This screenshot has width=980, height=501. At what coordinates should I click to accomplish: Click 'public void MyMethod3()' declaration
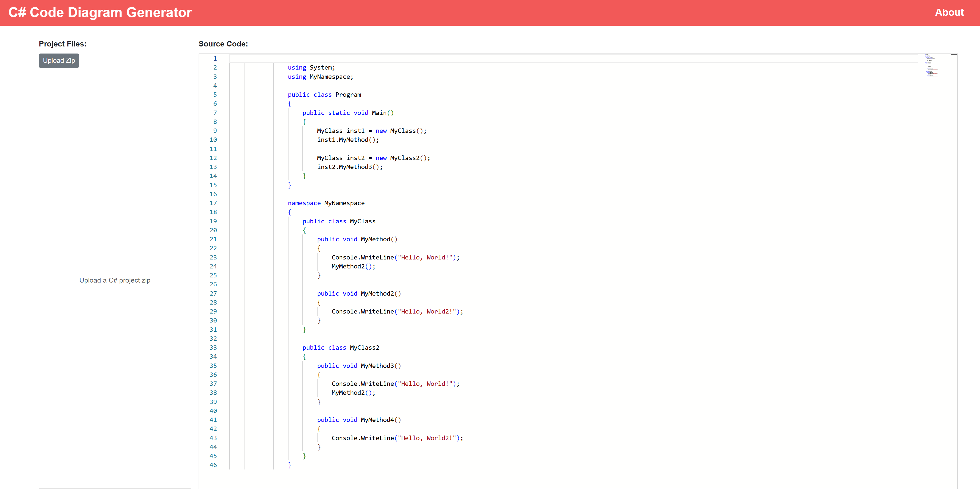point(359,366)
